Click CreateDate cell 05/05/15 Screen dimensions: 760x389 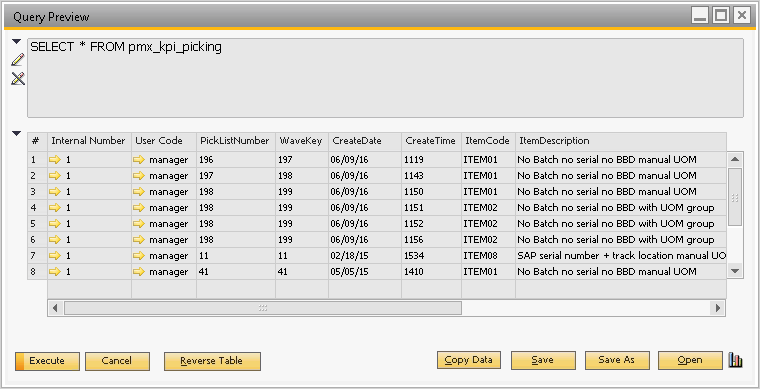(x=365, y=271)
